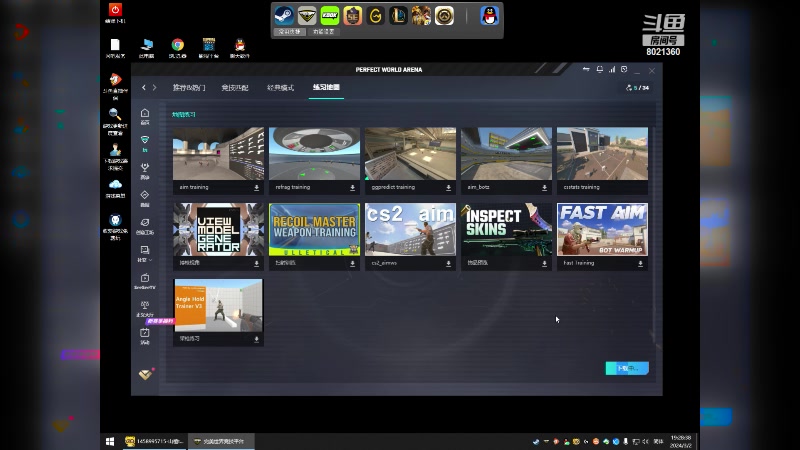Switch to the competitive matchmaking tab
Image resolution: width=800 pixels, height=450 pixels.
(x=235, y=88)
